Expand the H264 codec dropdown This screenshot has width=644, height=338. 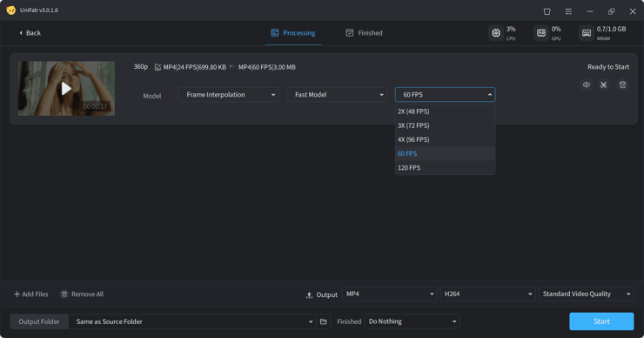(488, 294)
